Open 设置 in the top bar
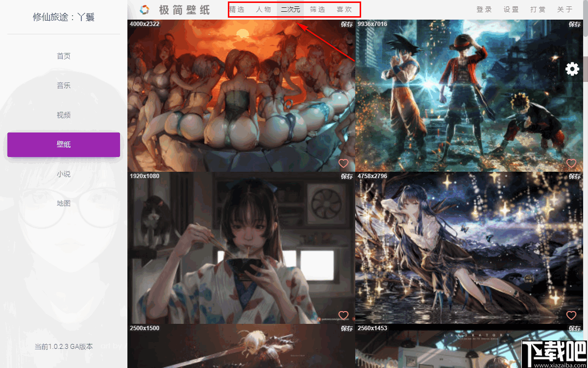 511,9
